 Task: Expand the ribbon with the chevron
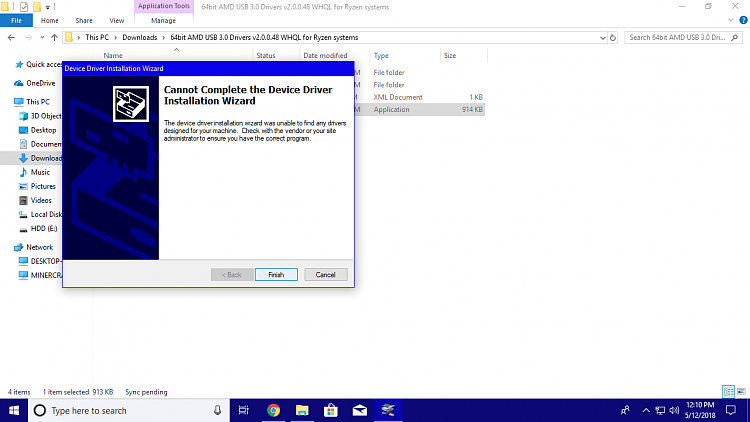730,20
